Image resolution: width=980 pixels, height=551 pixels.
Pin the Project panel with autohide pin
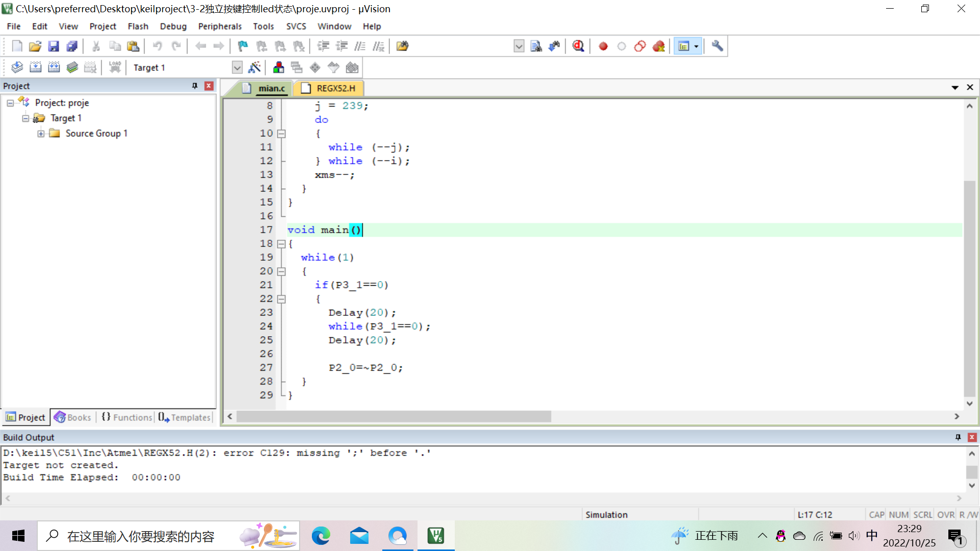point(194,86)
